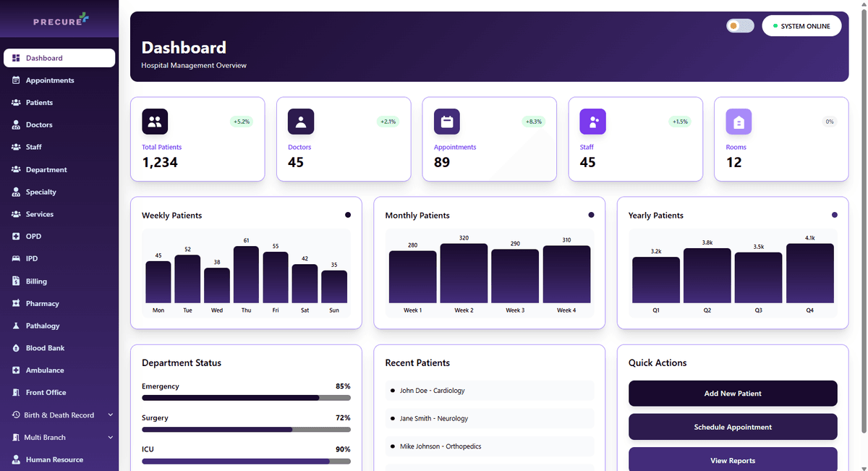This screenshot has width=868, height=471.
Task: Toggle the legend dot on Yearly Patients chart
Action: (834, 215)
